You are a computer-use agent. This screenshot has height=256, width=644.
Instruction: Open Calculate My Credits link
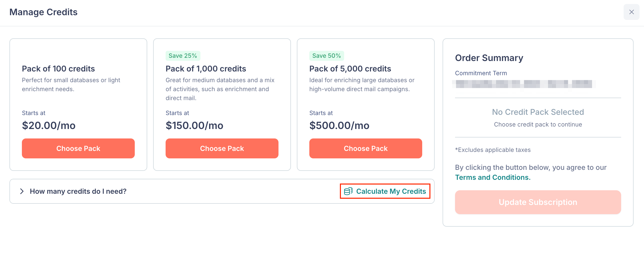(x=385, y=191)
